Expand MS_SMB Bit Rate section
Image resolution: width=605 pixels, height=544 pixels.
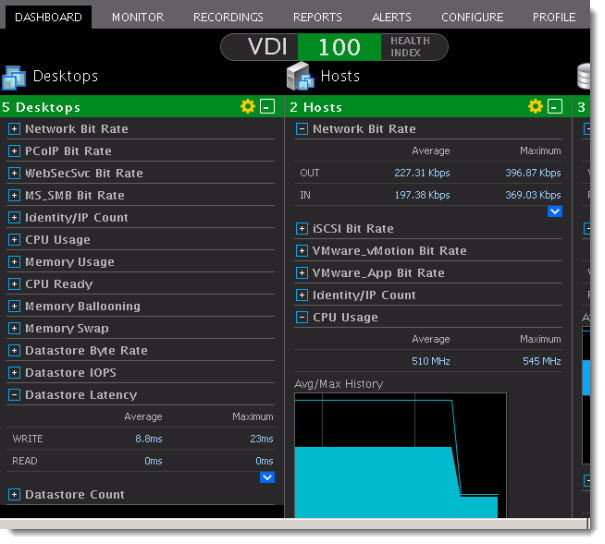[x=14, y=195]
